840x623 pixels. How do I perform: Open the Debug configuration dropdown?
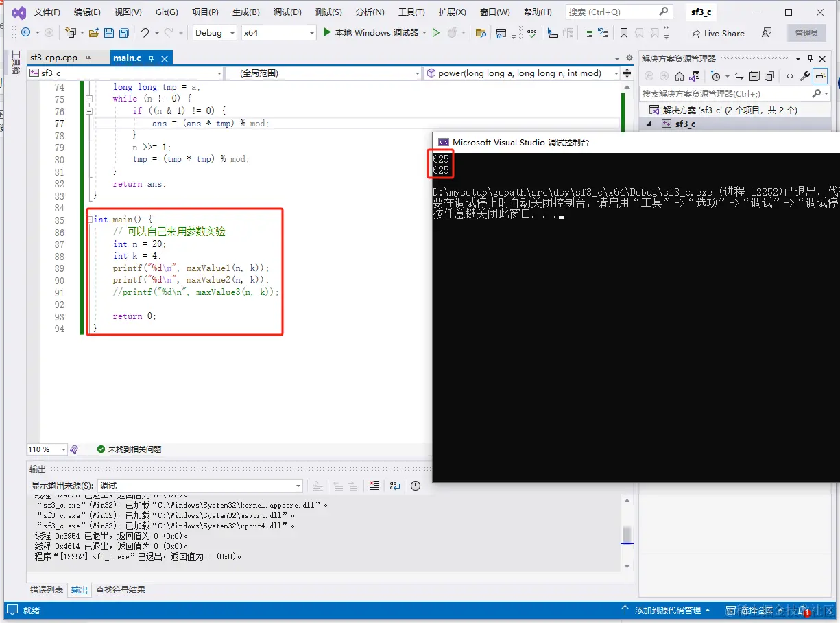click(x=214, y=32)
